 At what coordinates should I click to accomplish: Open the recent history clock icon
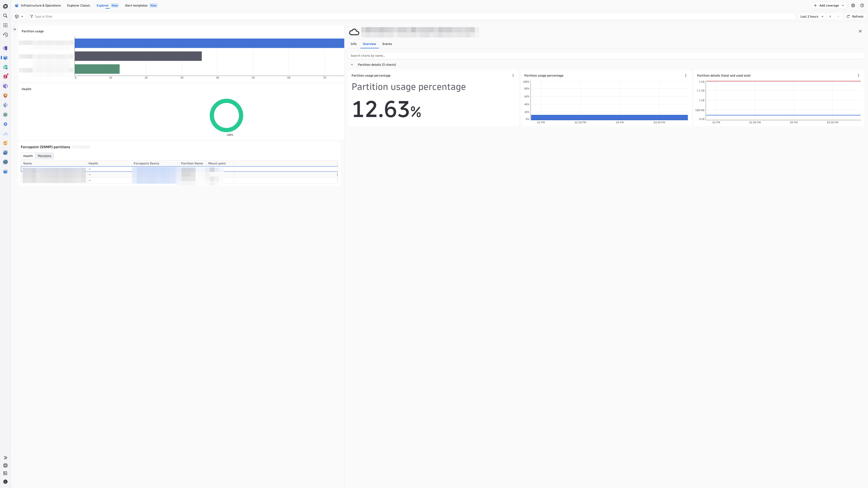[x=5, y=35]
